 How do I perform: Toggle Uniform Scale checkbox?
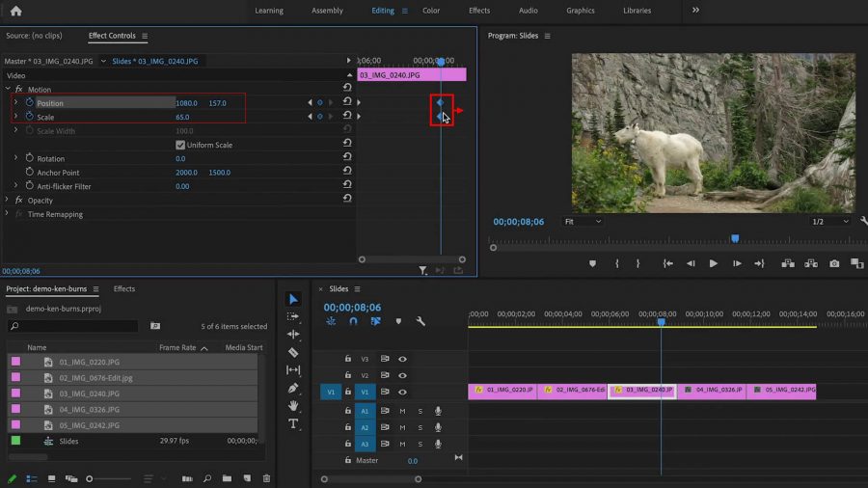point(180,145)
